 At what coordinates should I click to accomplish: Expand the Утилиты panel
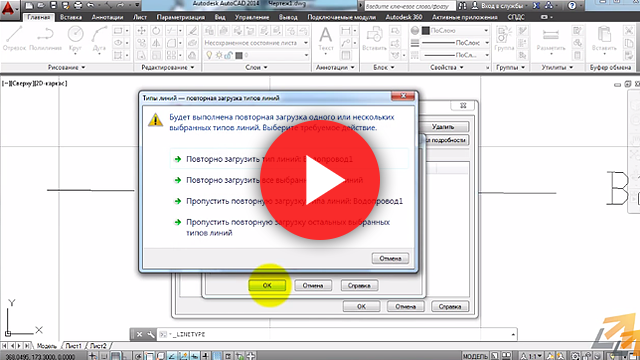click(x=557, y=67)
